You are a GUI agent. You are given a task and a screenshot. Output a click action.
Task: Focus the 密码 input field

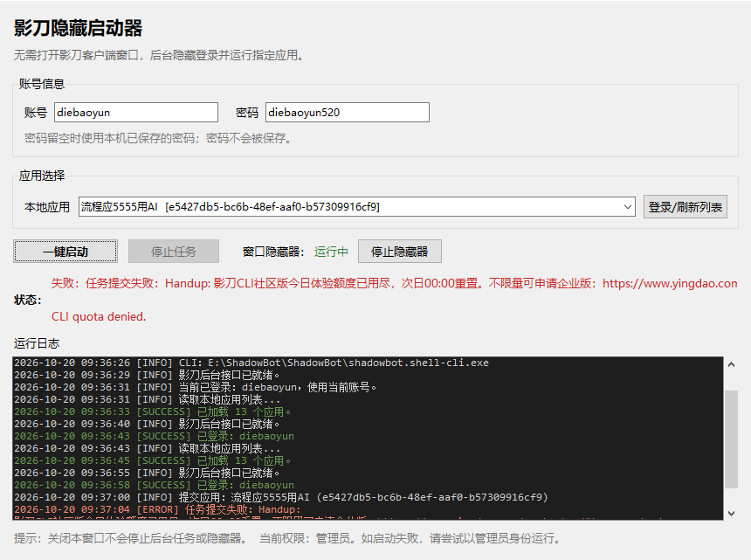pyautogui.click(x=348, y=113)
